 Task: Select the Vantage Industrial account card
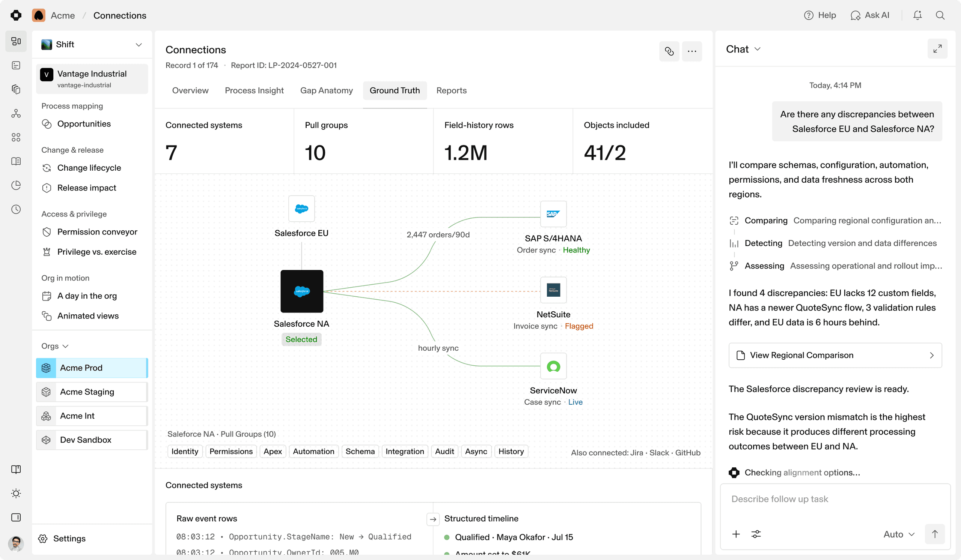click(92, 79)
